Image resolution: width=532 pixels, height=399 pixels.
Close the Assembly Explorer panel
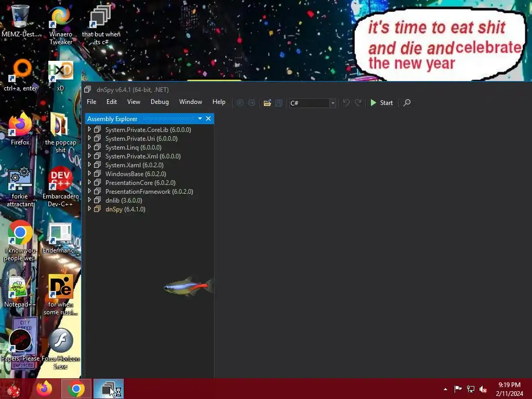[x=208, y=118]
